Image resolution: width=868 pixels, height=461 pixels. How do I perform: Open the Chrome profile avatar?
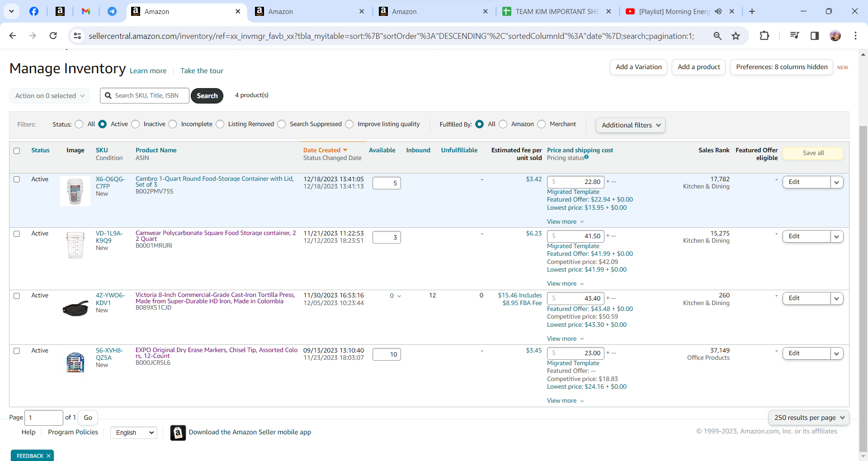[835, 36]
